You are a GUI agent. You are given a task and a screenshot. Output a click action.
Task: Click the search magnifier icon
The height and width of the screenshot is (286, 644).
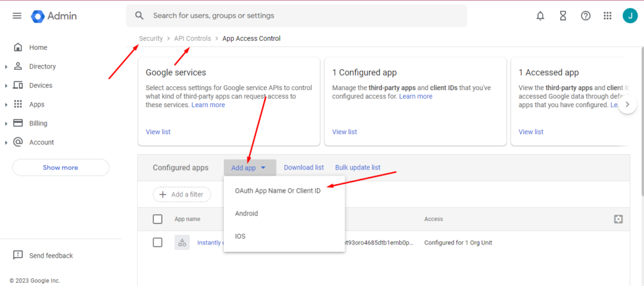pyautogui.click(x=140, y=16)
